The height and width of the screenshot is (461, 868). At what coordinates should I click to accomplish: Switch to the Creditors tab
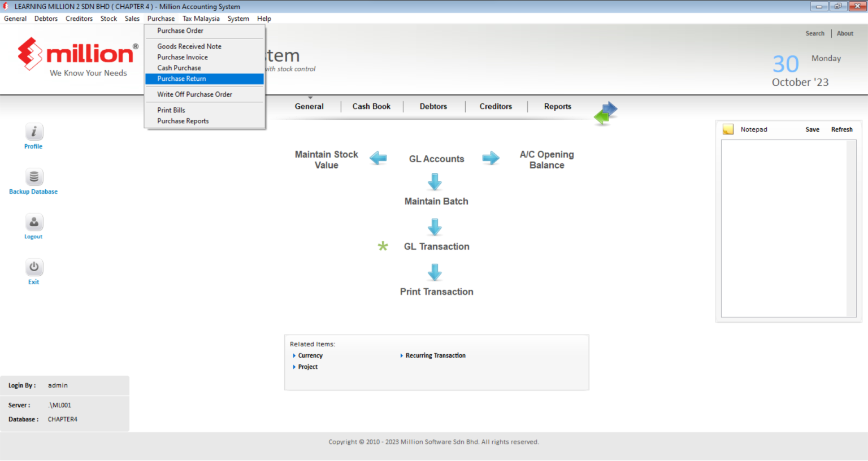coord(496,106)
